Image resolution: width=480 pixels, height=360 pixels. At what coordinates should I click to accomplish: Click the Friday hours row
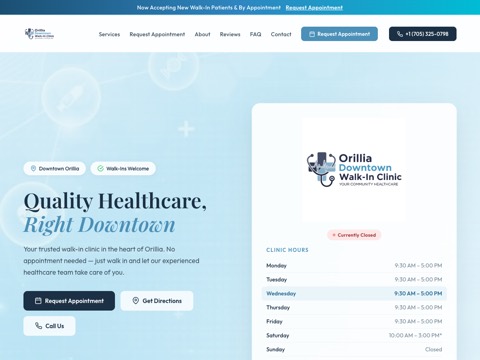tap(354, 321)
